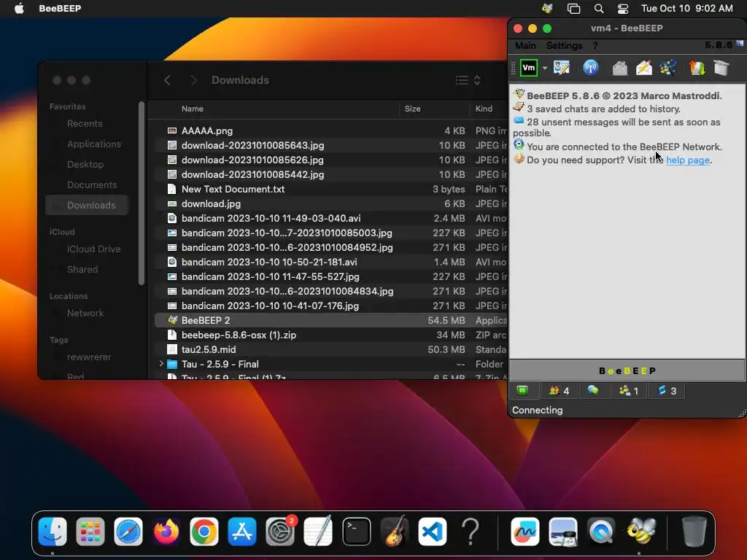The width and height of the screenshot is (747, 560).
Task: Open Visual Studio Code from the Dock
Action: pyautogui.click(x=432, y=531)
